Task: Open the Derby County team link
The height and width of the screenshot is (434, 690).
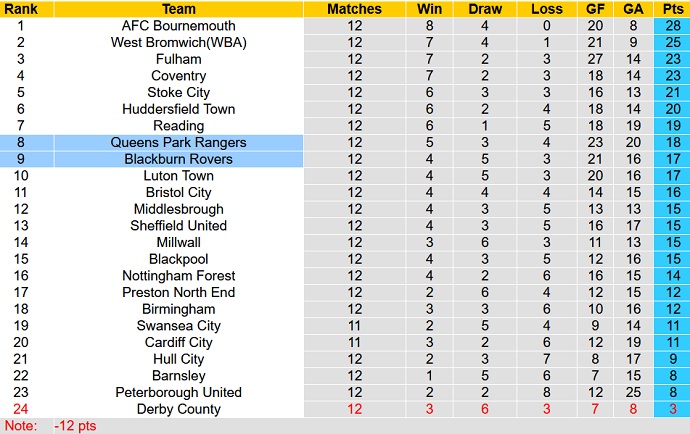Action: tap(179, 409)
